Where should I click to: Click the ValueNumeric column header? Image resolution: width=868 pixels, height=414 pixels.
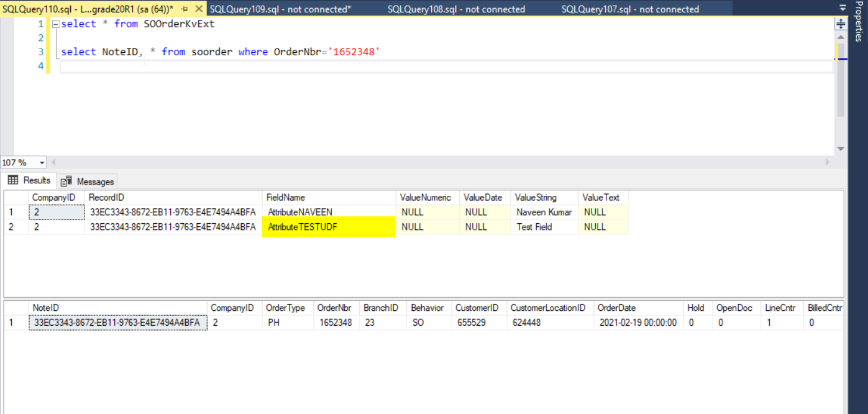coord(427,197)
